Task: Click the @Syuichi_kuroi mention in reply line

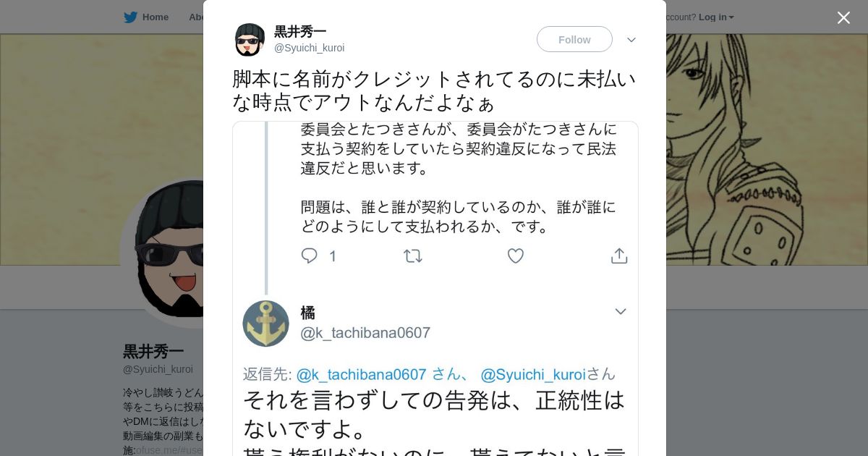Action: [533, 374]
